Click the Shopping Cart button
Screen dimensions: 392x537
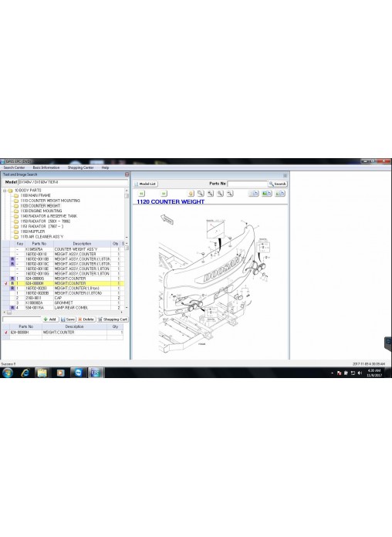pos(113,319)
